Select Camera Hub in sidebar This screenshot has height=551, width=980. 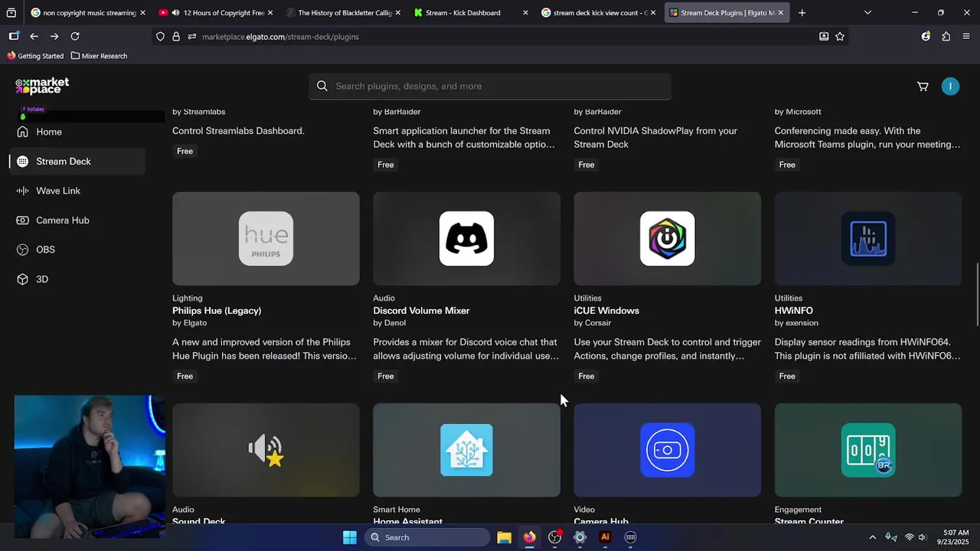point(77,220)
